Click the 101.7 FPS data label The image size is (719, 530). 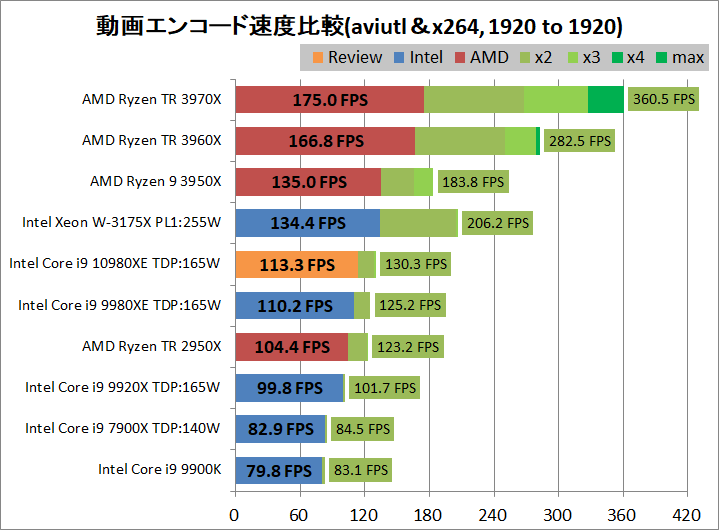pos(384,388)
